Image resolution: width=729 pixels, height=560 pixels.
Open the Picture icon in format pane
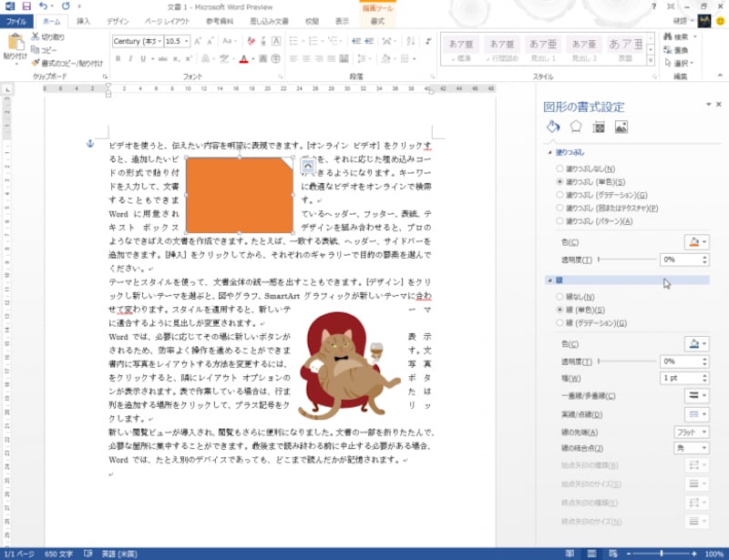(621, 127)
